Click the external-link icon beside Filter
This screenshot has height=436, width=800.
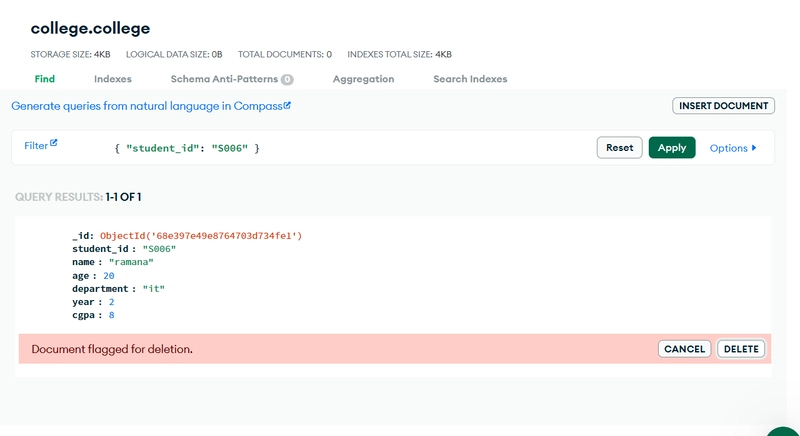pos(54,144)
